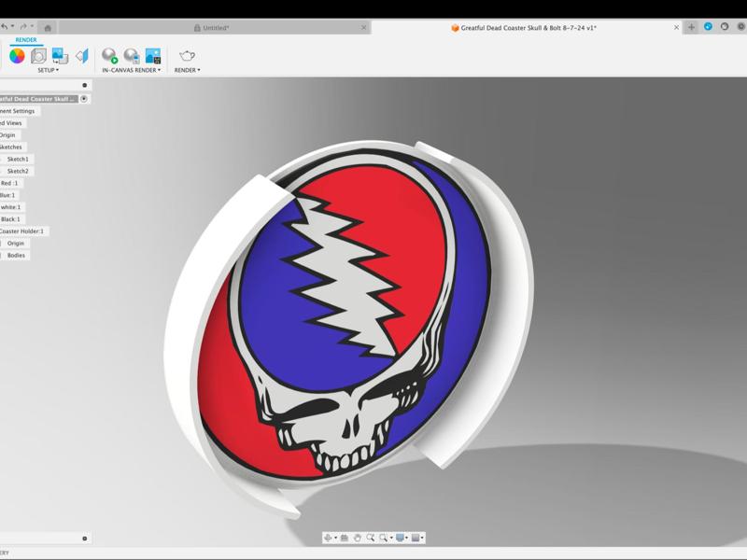Click the Render teapot icon
747x560 pixels.
(187, 56)
